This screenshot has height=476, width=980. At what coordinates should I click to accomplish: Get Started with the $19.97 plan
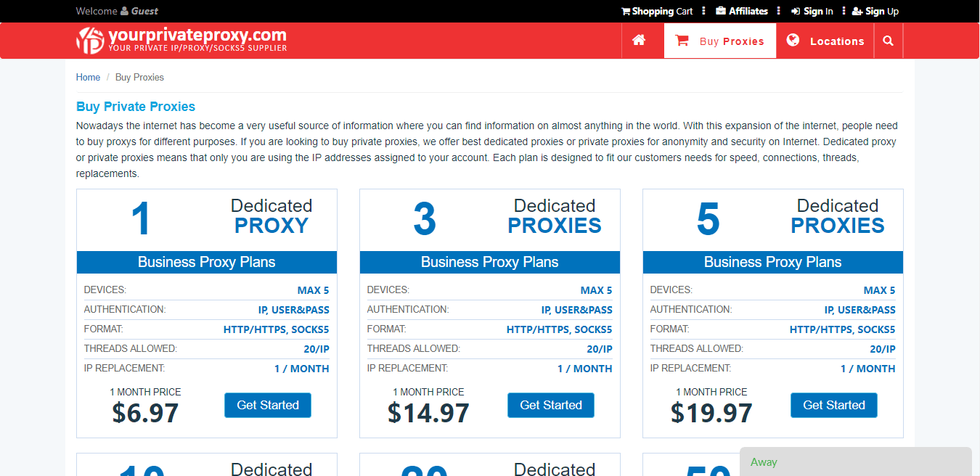coord(834,405)
